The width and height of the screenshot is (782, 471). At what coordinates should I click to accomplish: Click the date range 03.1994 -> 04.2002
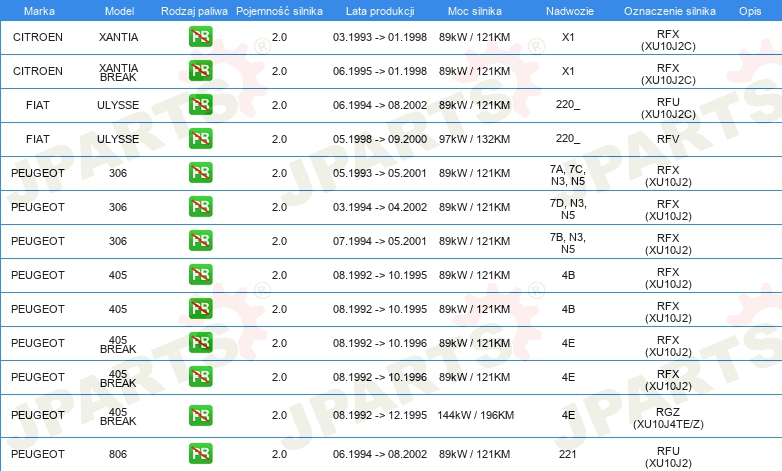pyautogui.click(x=380, y=207)
